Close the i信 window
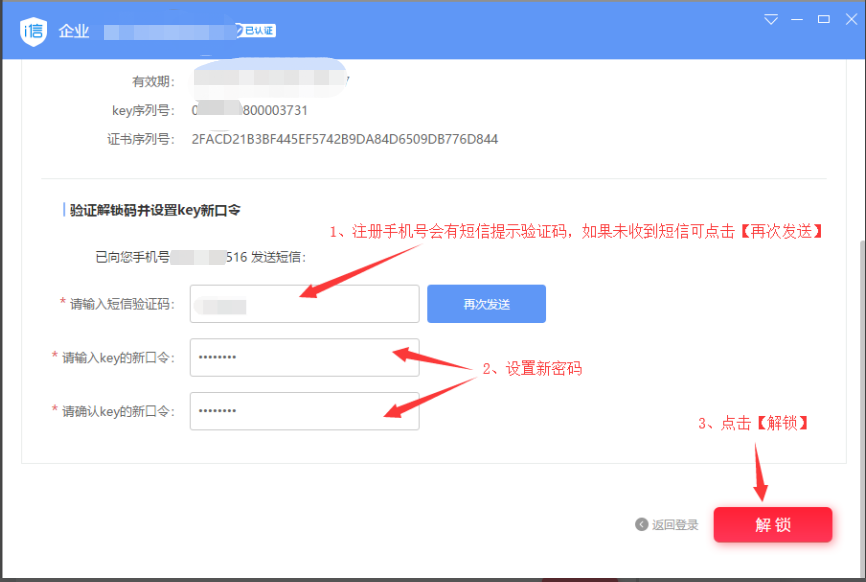The image size is (866, 582). [849, 19]
